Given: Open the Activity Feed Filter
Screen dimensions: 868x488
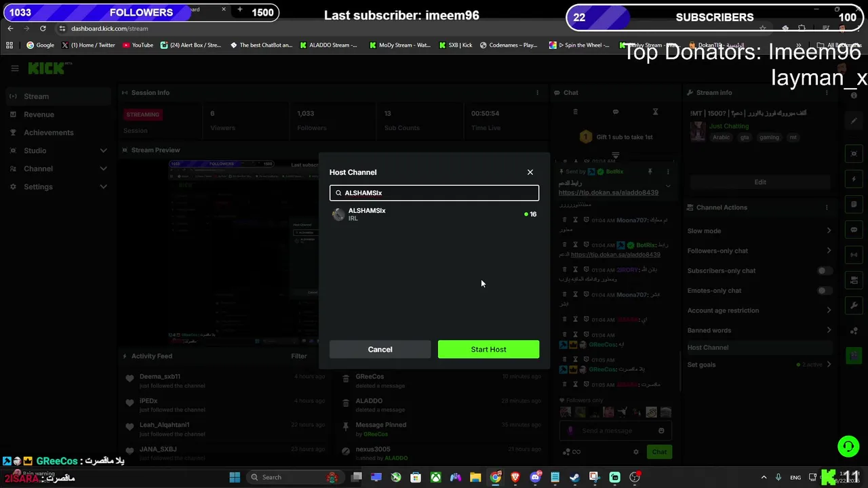Looking at the screenshot, I should [x=299, y=356].
